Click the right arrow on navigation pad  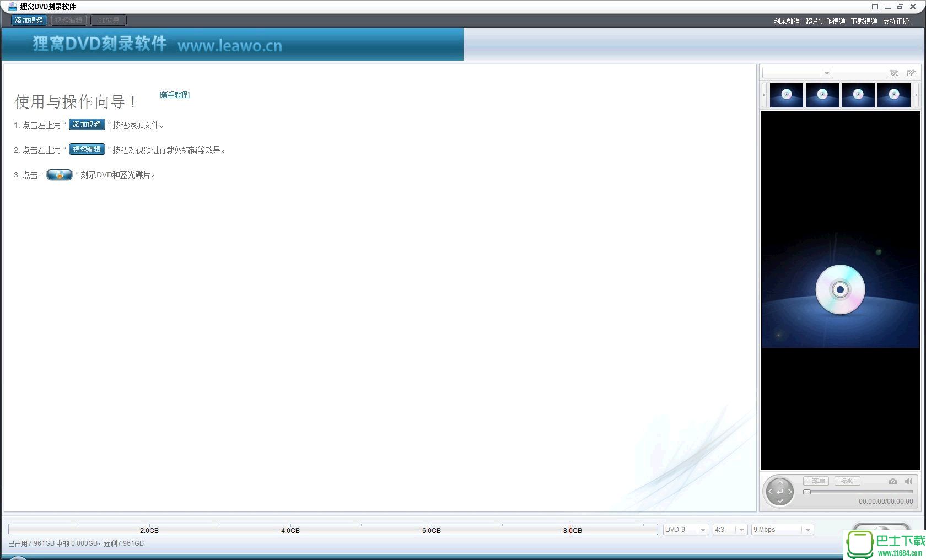point(789,491)
